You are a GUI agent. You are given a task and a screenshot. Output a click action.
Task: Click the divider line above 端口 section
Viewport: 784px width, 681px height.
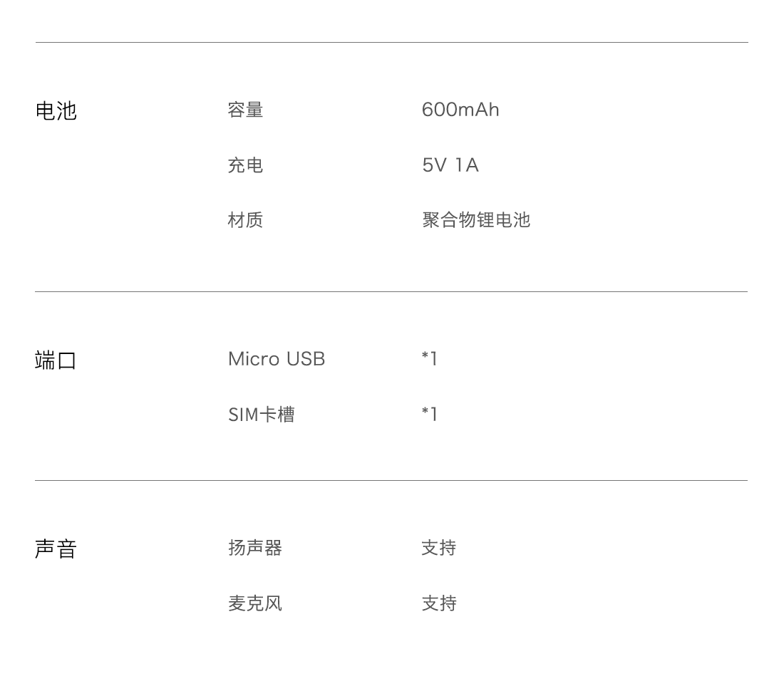coord(391,292)
